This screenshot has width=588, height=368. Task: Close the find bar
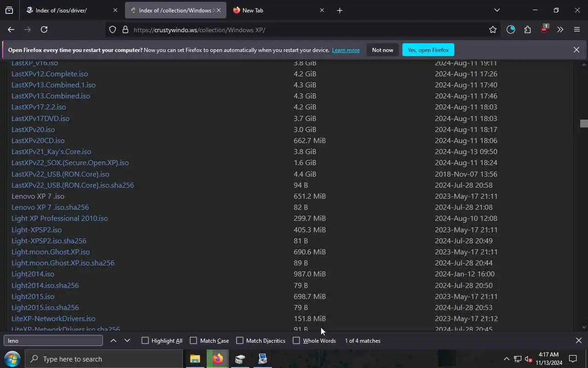(x=578, y=340)
